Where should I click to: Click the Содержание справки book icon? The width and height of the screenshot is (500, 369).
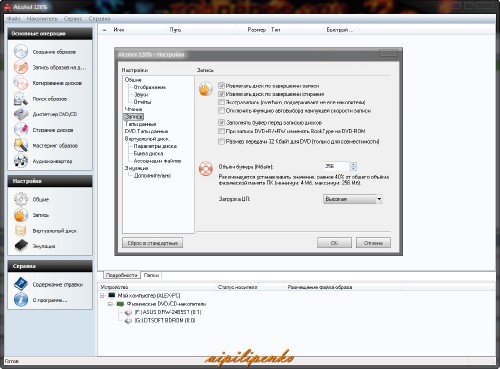pos(21,284)
